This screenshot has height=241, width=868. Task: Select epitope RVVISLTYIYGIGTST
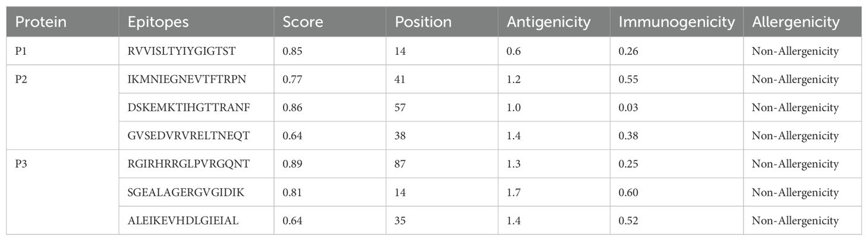pyautogui.click(x=181, y=52)
